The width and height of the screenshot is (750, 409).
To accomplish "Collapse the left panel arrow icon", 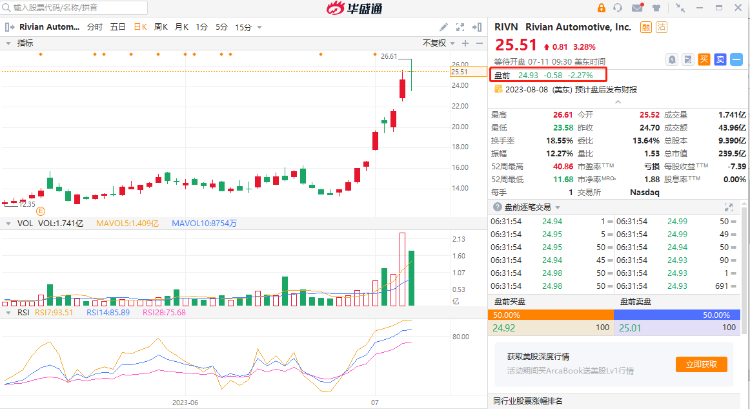I will [10, 27].
